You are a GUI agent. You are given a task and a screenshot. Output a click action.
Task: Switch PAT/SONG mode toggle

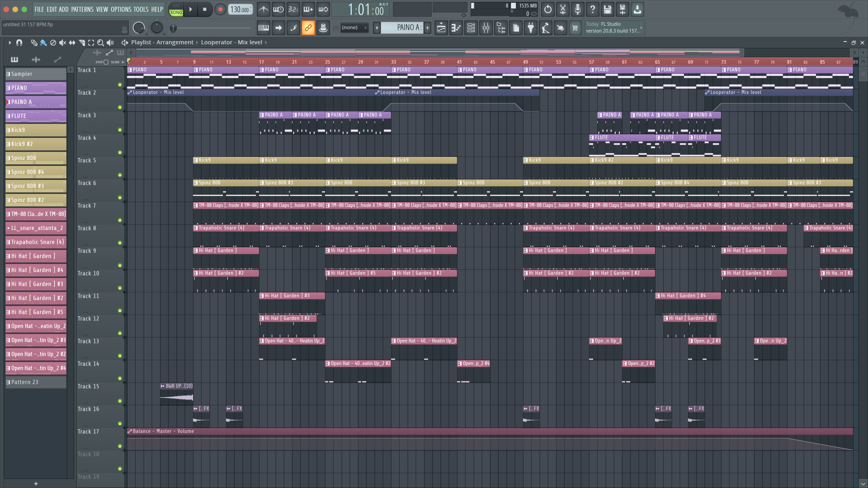tap(176, 9)
